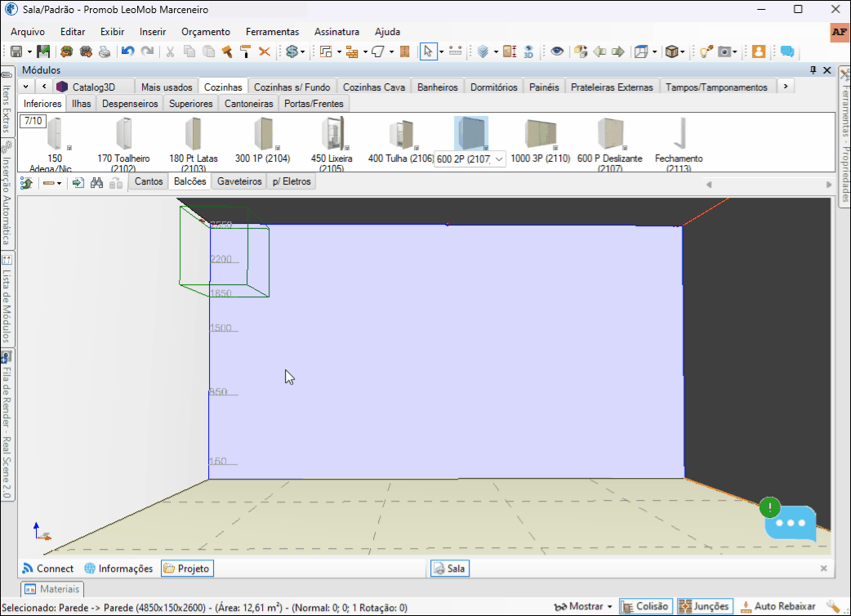Click the wooden door icon

pyautogui.click(x=404, y=51)
